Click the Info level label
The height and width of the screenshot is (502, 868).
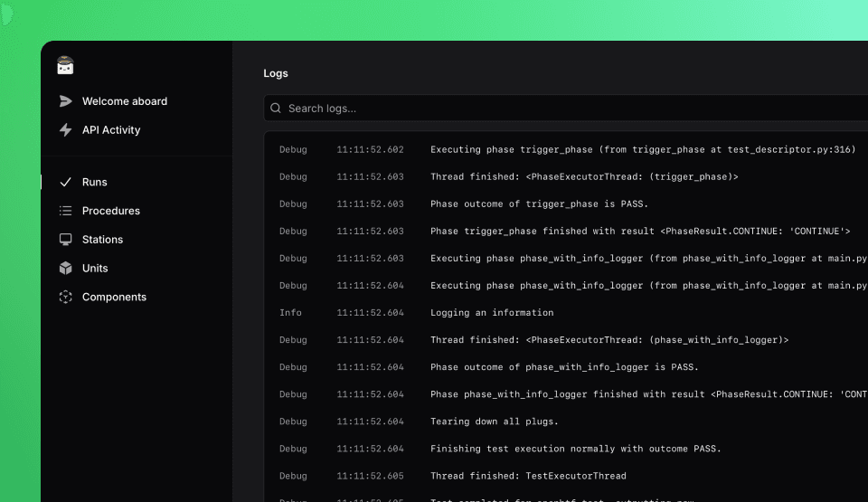[290, 312]
